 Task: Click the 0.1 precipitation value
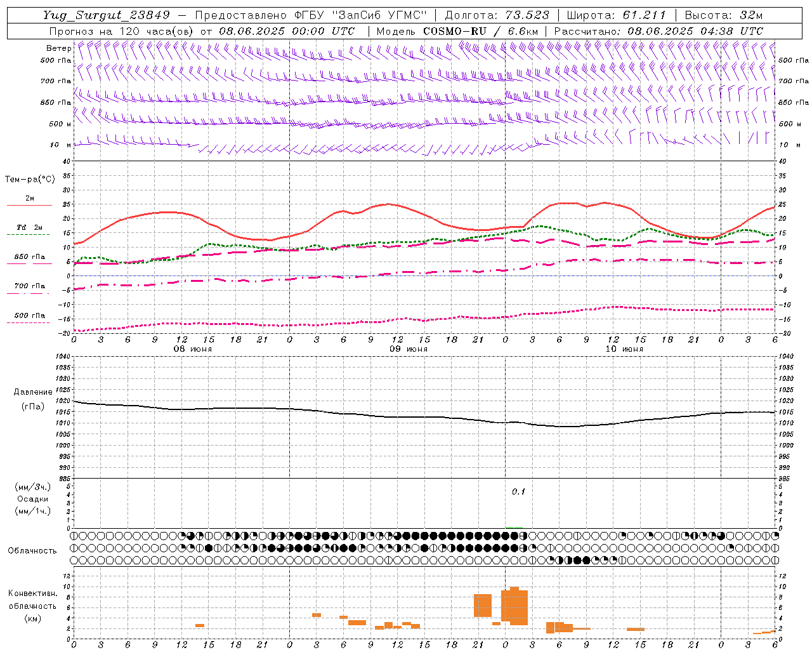click(x=519, y=492)
